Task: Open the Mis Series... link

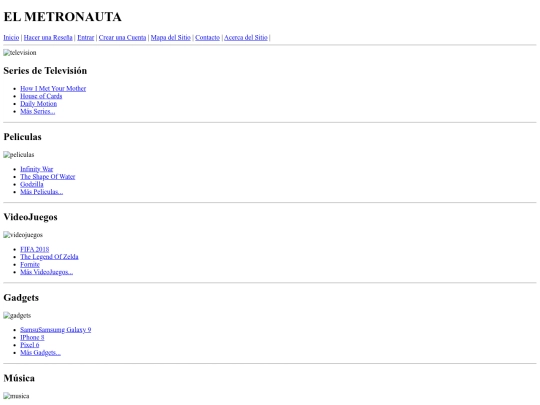Action: 38,111
